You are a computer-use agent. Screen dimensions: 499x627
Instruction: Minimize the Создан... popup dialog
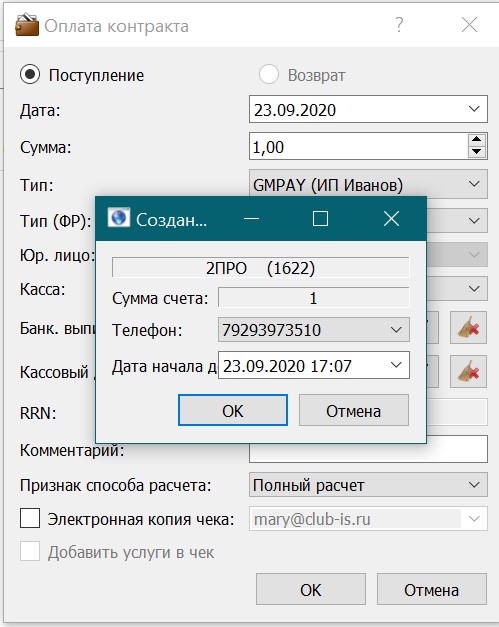pyautogui.click(x=251, y=219)
